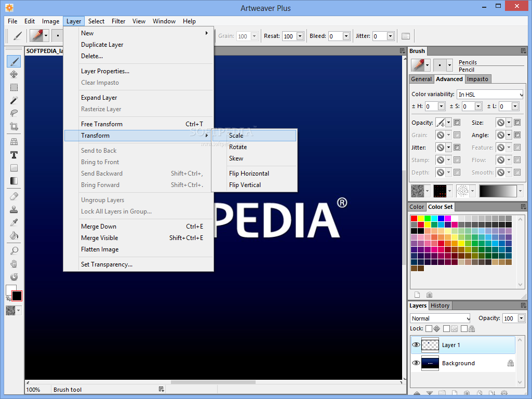Switch to History tab

(x=440, y=305)
